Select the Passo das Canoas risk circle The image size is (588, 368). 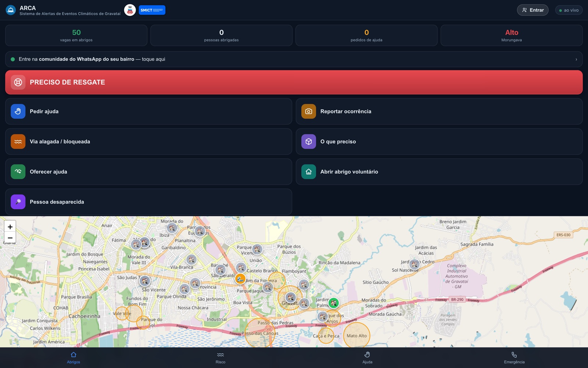pos(260,333)
